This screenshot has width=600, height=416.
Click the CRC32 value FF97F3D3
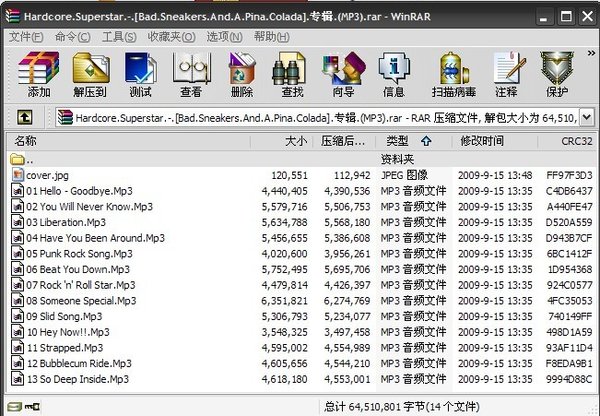[x=569, y=176]
